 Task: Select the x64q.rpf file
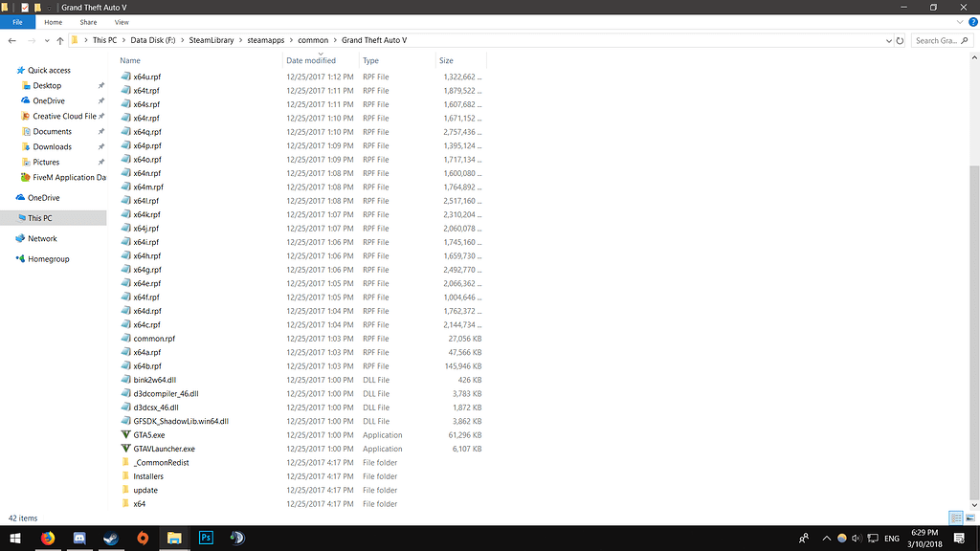coord(146,132)
